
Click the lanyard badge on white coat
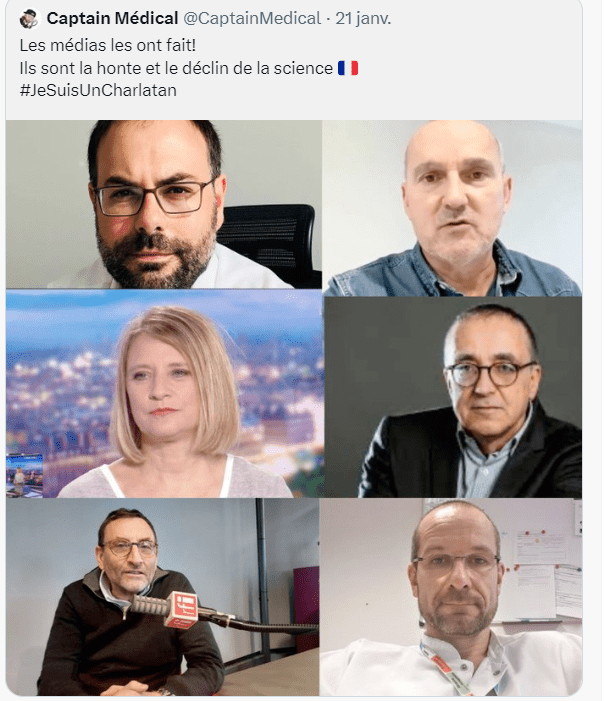pos(442,665)
